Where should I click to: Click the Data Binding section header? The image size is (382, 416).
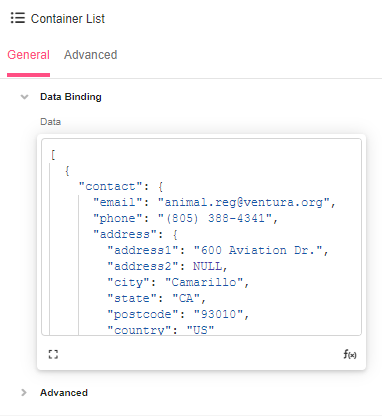pyautogui.click(x=71, y=97)
